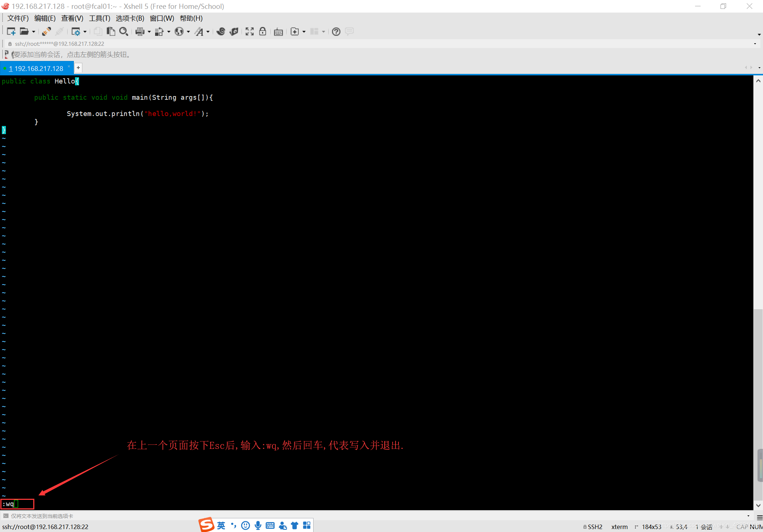Click the status bar ssh://root@192.168.217.128:22 text
Screen dimensions: 763x532
coord(45,527)
